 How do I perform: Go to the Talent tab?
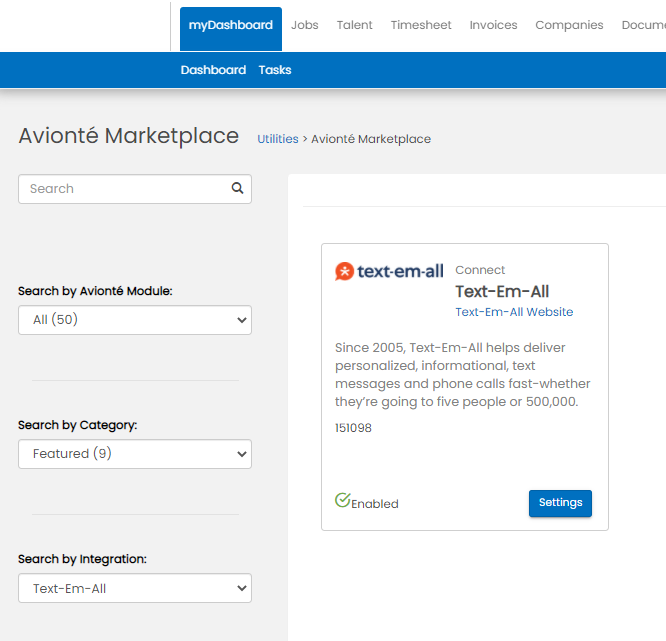click(354, 25)
